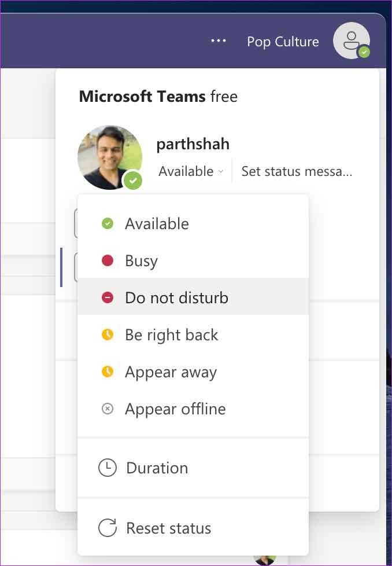
Task: Click the yellow Appear away clock icon
Action: tap(108, 372)
